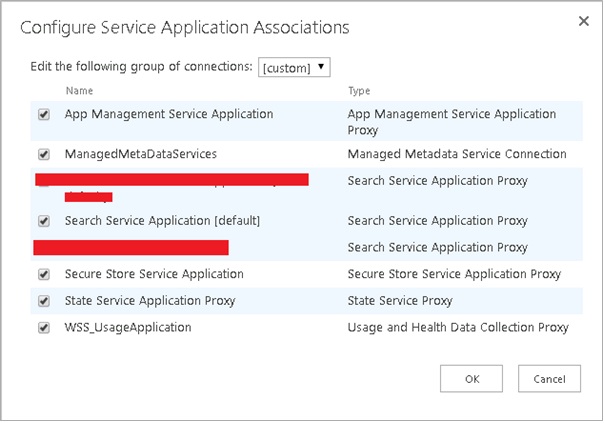Image resolution: width=605 pixels, height=423 pixels.
Task: Uncheck Secure Store Service Application checkbox
Action: [44, 274]
